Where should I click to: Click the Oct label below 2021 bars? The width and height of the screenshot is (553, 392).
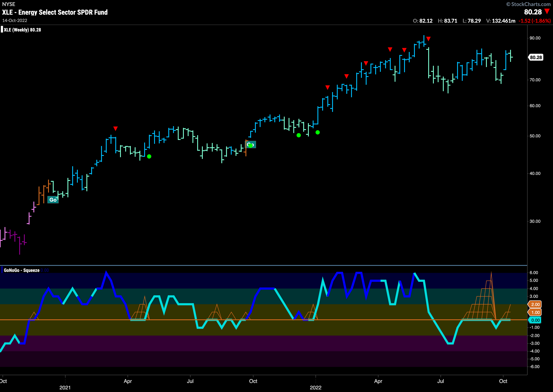(253, 381)
